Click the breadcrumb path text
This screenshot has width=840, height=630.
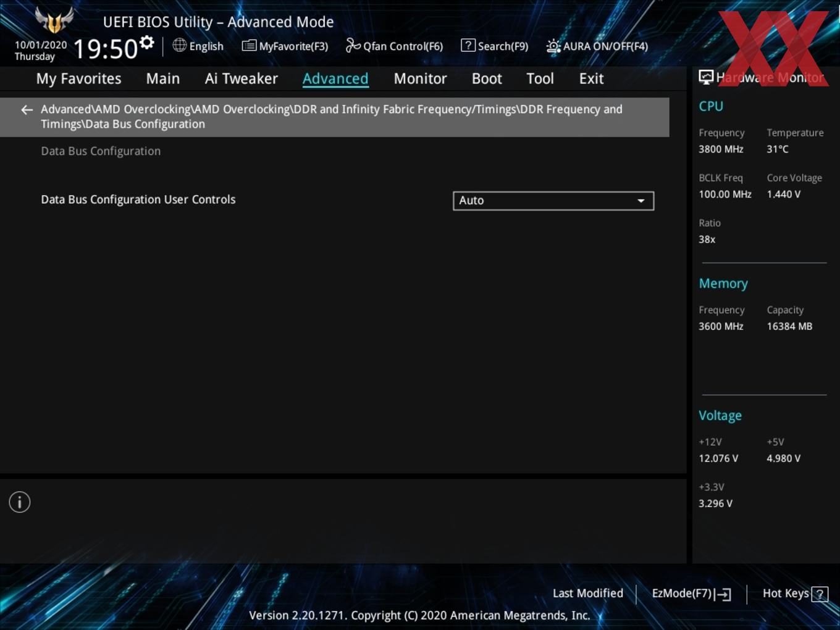pyautogui.click(x=332, y=117)
